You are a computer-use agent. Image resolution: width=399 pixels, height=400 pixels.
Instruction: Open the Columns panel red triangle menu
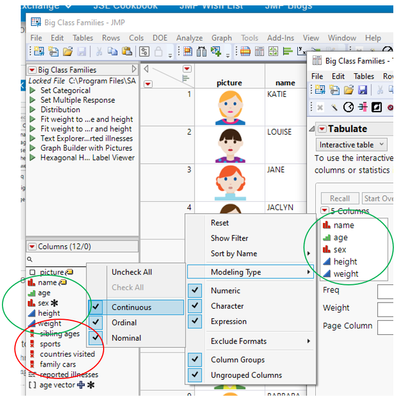[x=32, y=247]
